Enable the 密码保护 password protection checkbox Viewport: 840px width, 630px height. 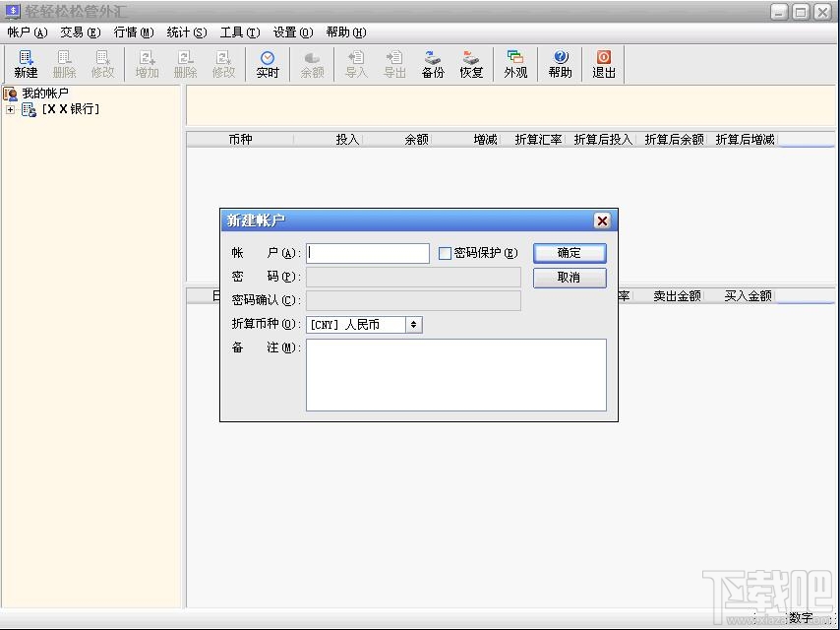pos(445,253)
